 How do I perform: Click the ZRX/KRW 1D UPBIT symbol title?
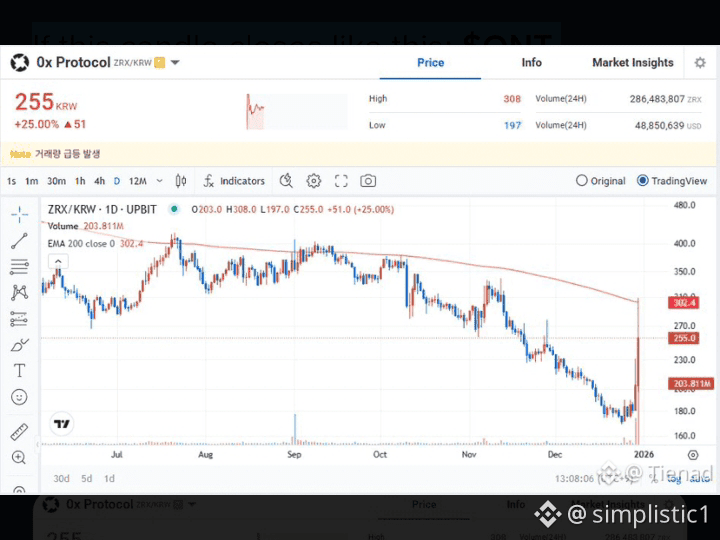point(102,209)
